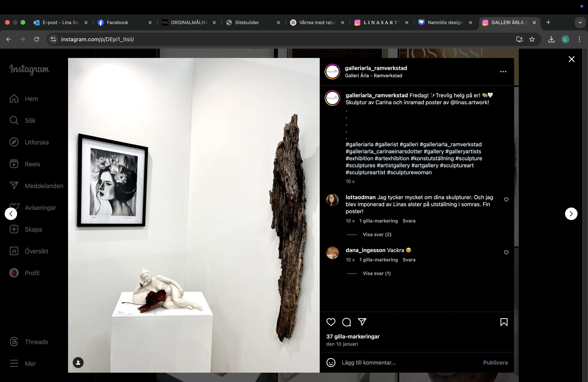Open Hem in Instagram sidebar
588x382 pixels.
point(24,99)
